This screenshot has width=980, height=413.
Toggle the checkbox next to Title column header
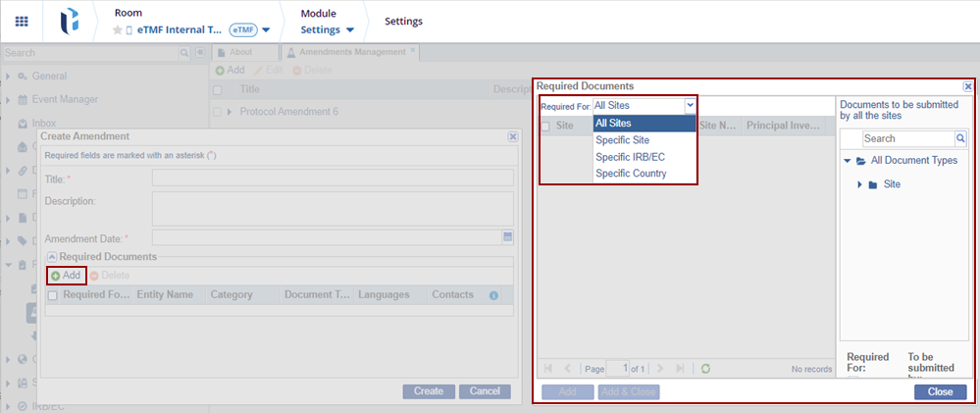point(218,89)
